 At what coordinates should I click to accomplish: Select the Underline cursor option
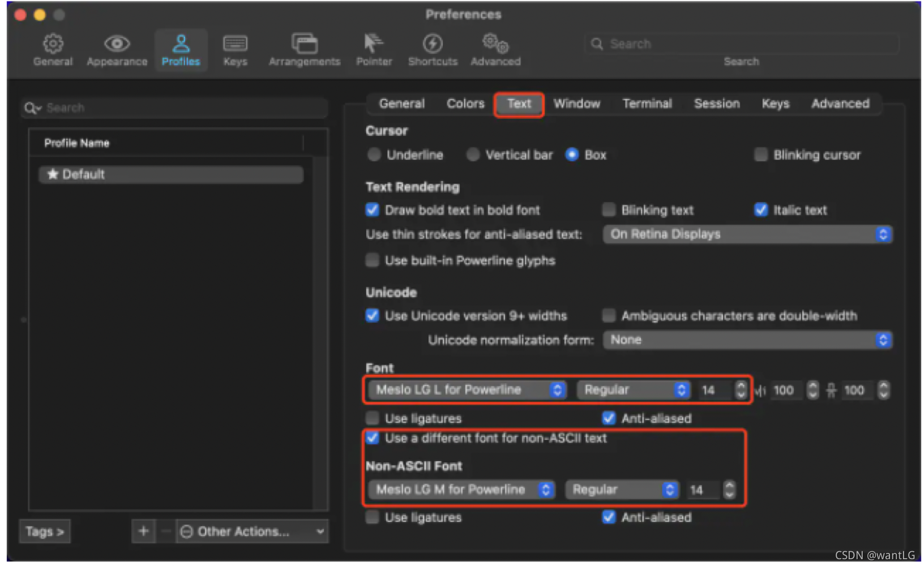(x=374, y=155)
